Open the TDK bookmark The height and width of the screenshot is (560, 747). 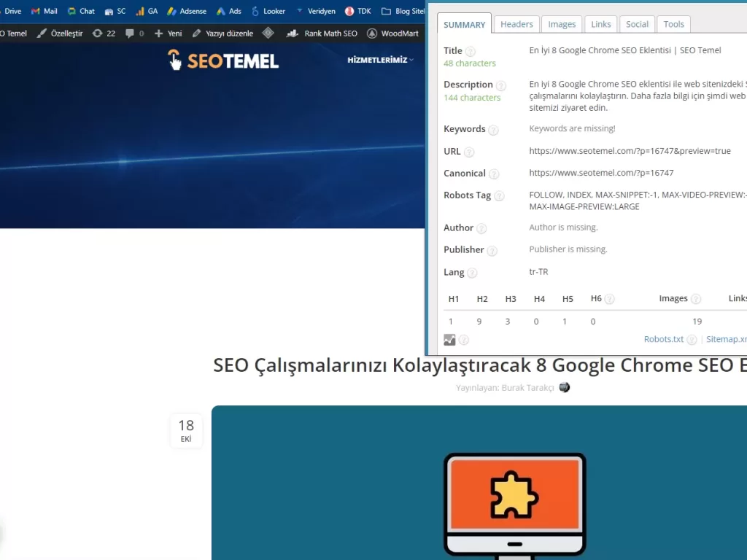click(x=357, y=11)
